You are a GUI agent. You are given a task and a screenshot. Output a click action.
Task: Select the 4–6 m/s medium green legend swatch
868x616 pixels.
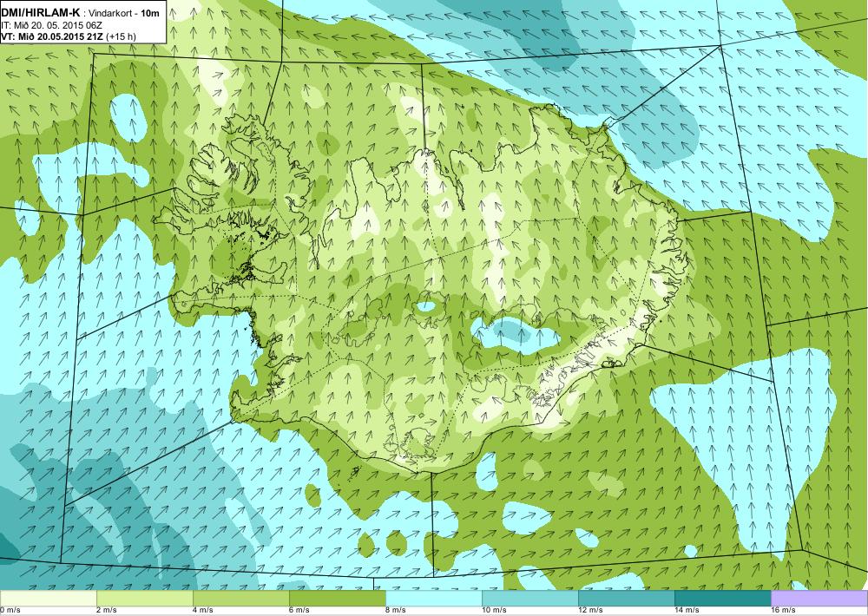[x=241, y=599]
